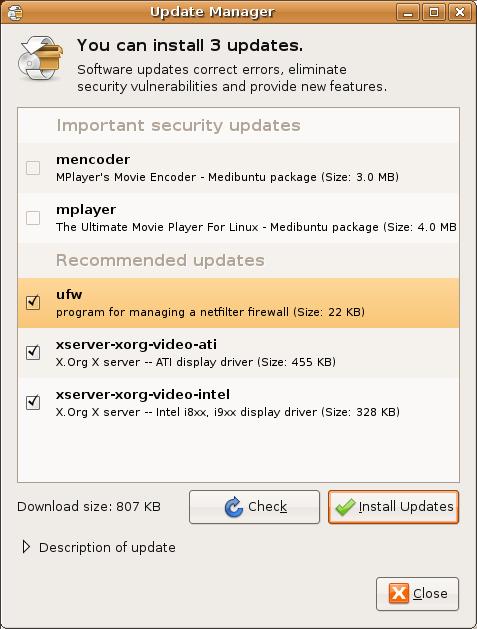Image resolution: width=477 pixels, height=629 pixels.
Task: Minimize the Update Manager window
Action: click(x=408, y=12)
